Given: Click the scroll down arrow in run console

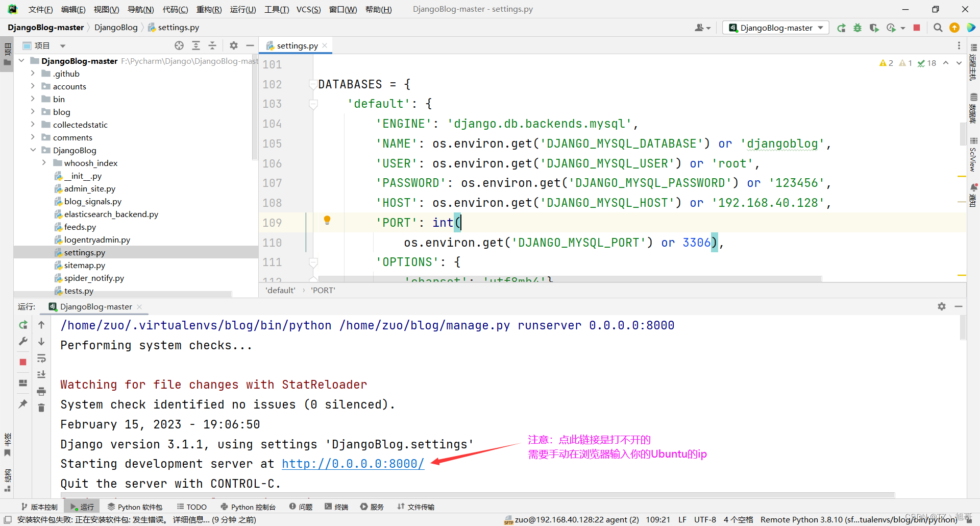Looking at the screenshot, I should (41, 342).
